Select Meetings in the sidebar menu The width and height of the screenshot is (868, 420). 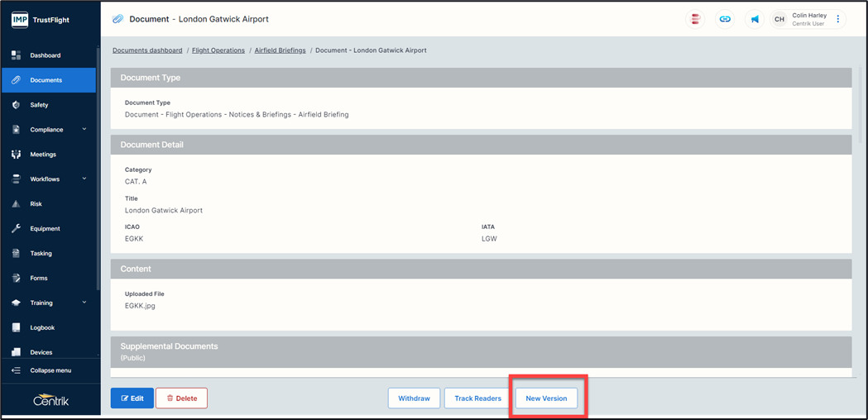pyautogui.click(x=48, y=155)
